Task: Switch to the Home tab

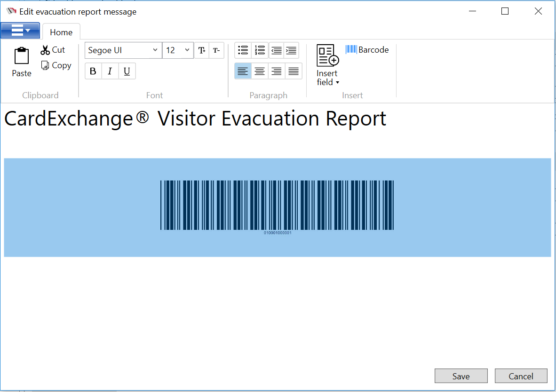Action: pyautogui.click(x=61, y=32)
